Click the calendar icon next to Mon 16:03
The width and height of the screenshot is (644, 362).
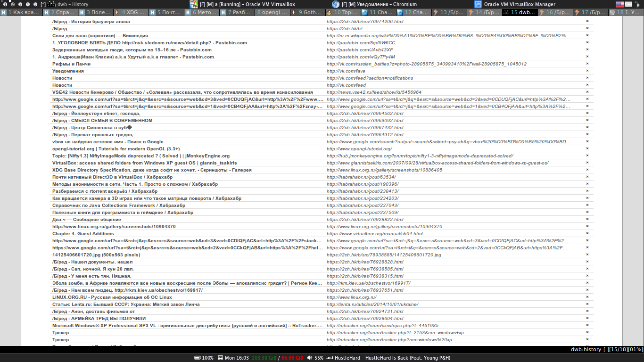pos(221,358)
